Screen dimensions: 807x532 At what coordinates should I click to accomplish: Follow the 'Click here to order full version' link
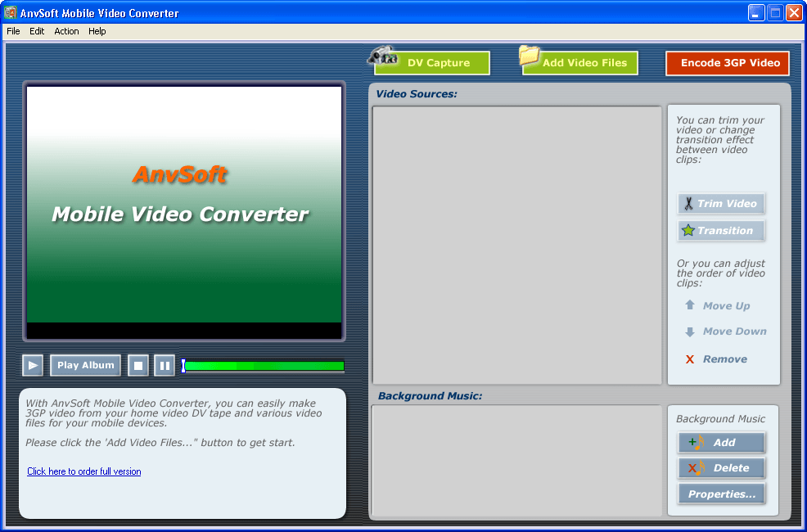click(83, 471)
